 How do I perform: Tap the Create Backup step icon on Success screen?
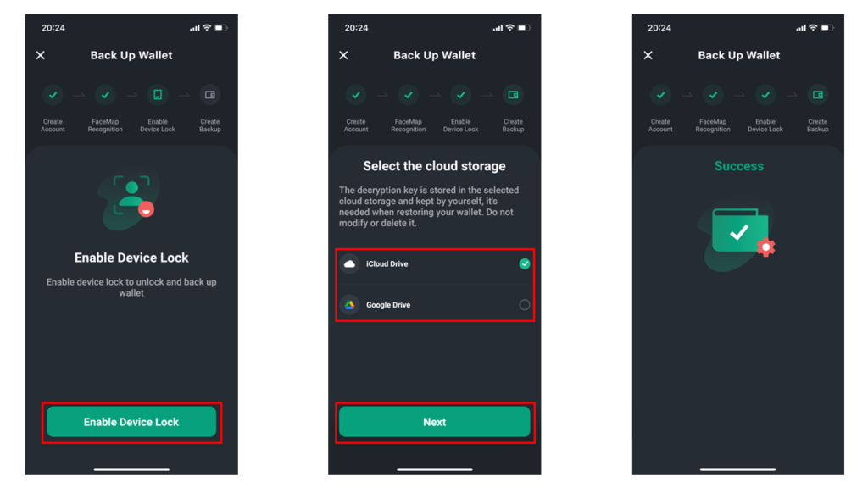click(x=818, y=95)
